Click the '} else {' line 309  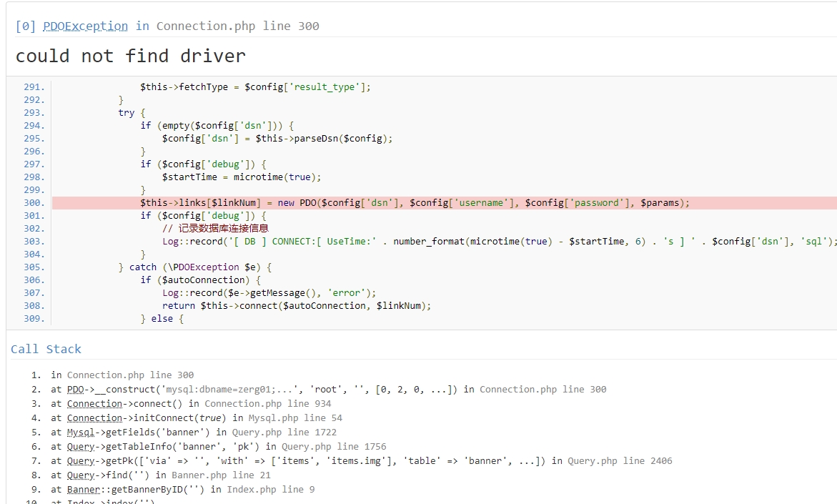point(162,319)
